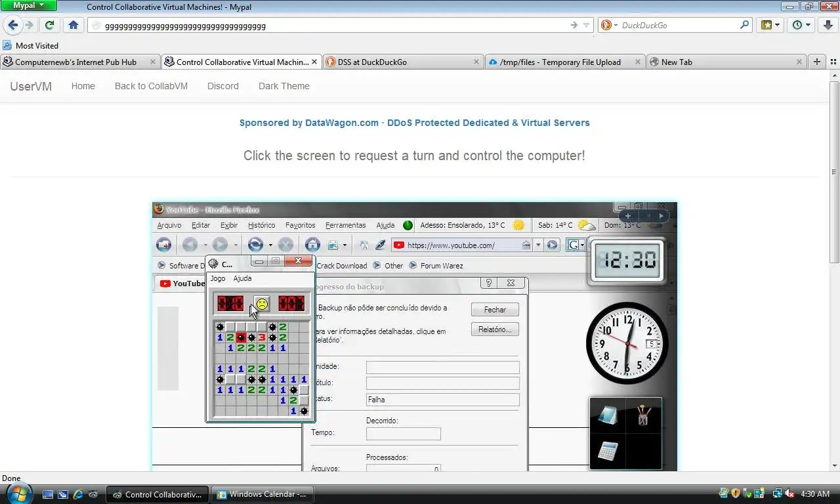Open the bookmarks star menu button
The height and width of the screenshot is (504, 840).
[770, 25]
